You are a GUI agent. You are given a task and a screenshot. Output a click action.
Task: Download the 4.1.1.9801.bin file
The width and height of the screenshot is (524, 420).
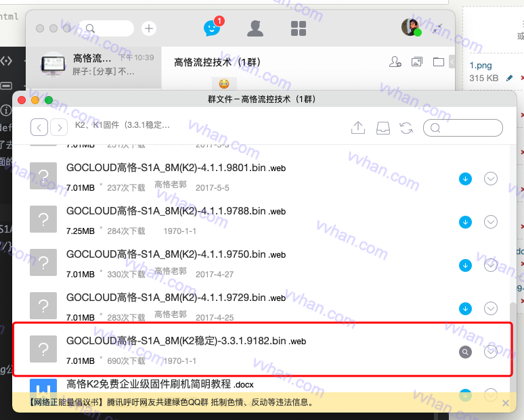[465, 179]
